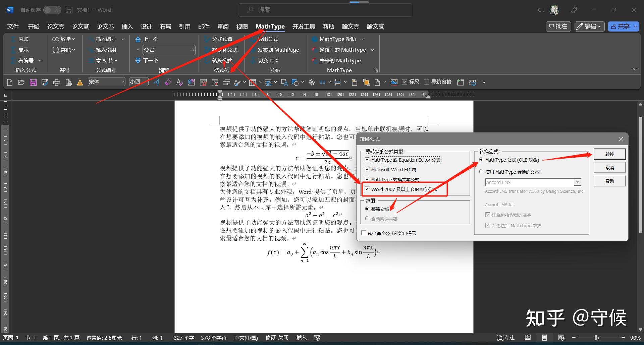Toggle the ruler checkbox in quick toolbar

[x=405, y=82]
